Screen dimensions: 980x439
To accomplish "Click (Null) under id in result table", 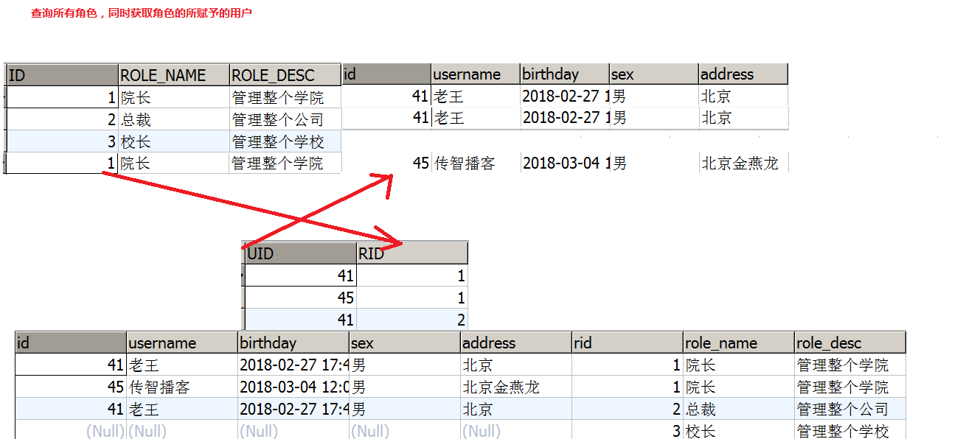I will (71, 430).
